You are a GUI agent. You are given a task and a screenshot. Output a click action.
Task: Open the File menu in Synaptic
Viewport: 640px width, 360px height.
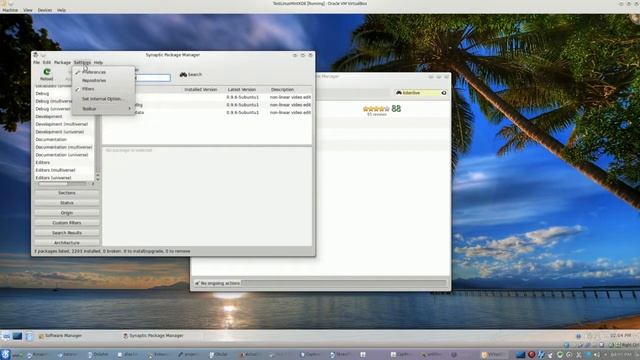pyautogui.click(x=36, y=62)
